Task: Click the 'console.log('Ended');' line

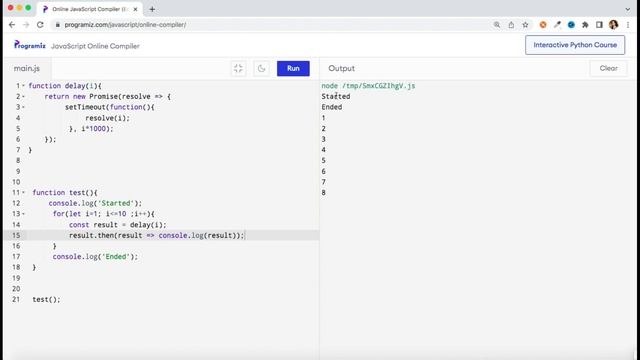Action: [95, 256]
